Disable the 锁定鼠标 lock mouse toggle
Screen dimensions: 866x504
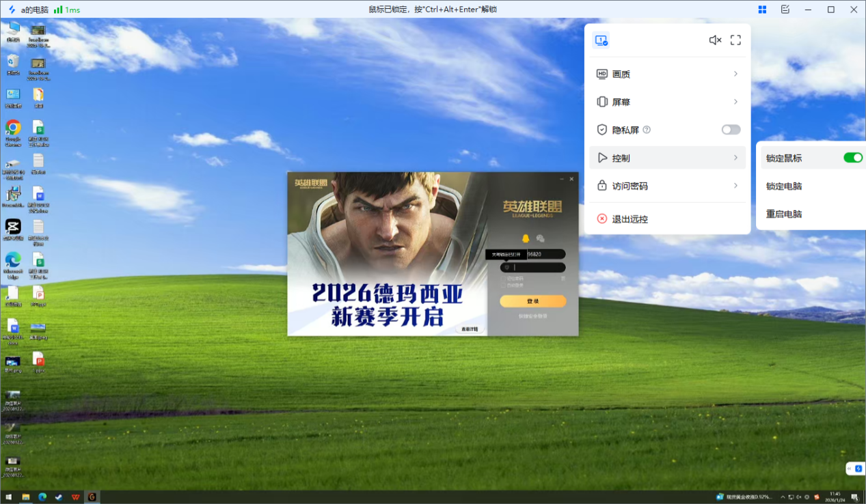[x=852, y=157]
